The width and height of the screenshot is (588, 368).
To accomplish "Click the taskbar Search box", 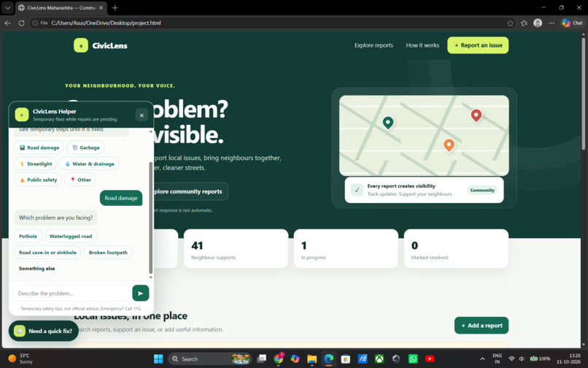I will pyautogui.click(x=209, y=359).
